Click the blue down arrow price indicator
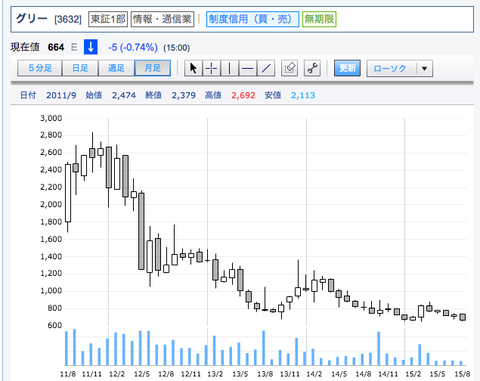480x381 pixels. point(91,47)
